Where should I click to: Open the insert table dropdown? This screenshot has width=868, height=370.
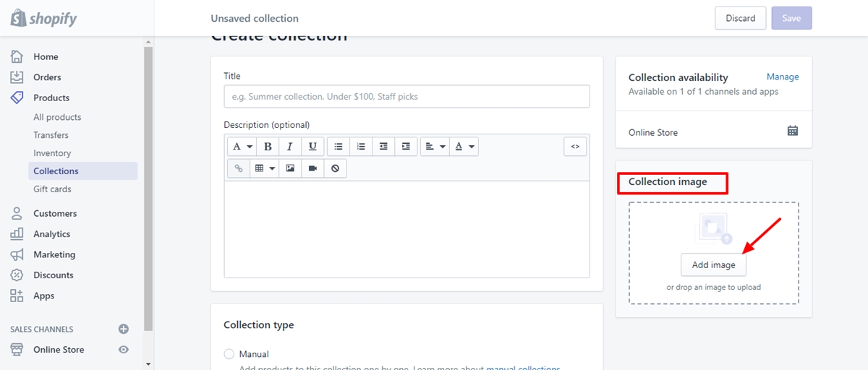pos(263,168)
